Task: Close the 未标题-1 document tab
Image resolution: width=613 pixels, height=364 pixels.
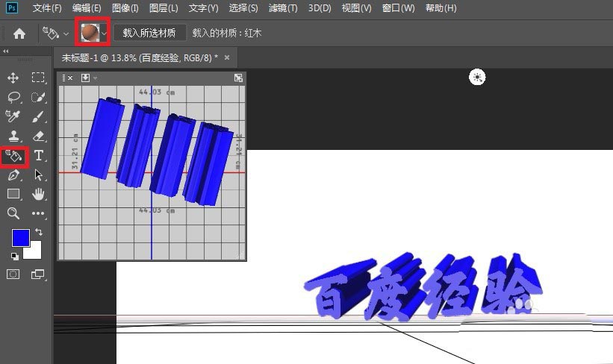Action: (227, 57)
